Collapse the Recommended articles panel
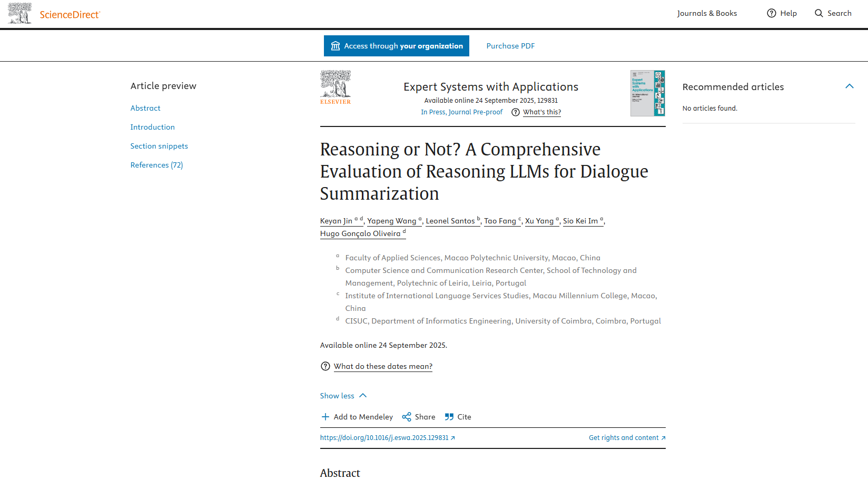This screenshot has height=489, width=868. [x=849, y=86]
